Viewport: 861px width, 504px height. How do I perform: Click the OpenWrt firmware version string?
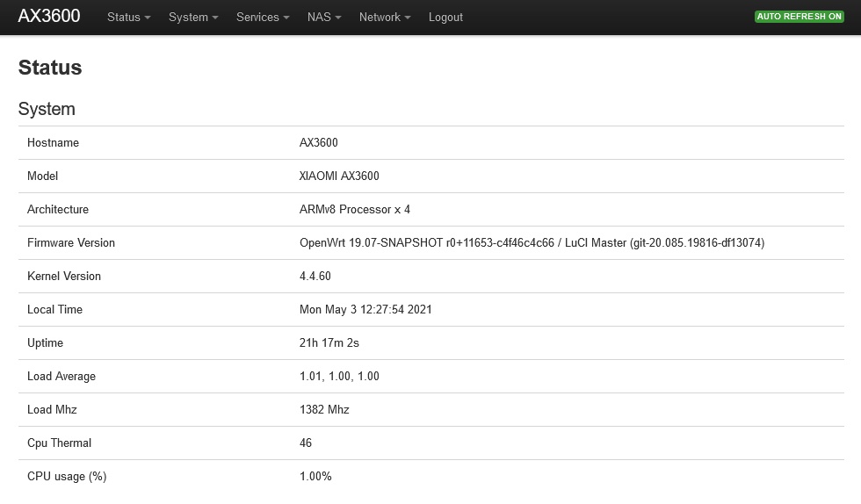point(532,242)
